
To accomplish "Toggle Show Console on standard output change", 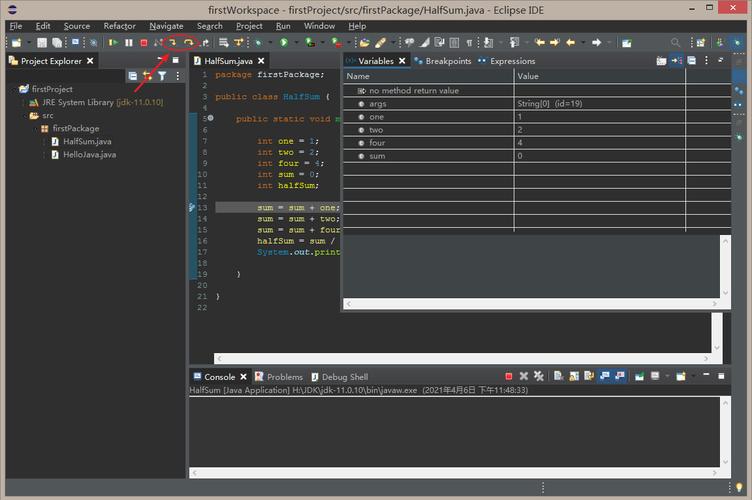I will (605, 376).
